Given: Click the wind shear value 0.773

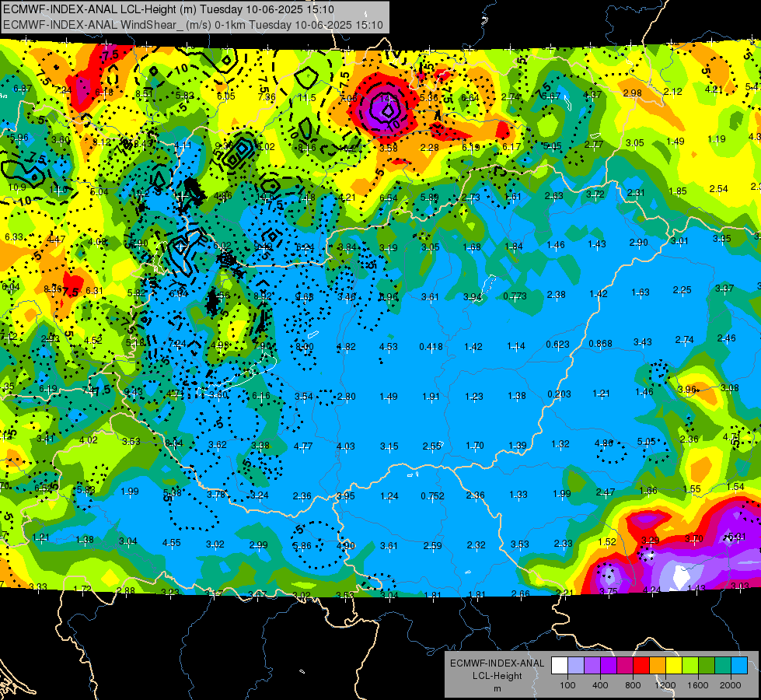Looking at the screenshot, I should tap(515, 296).
